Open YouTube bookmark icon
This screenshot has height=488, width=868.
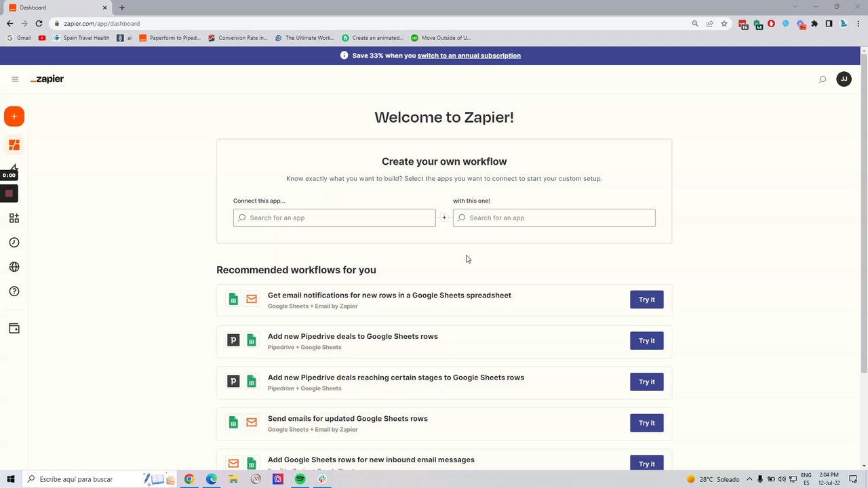(x=42, y=38)
